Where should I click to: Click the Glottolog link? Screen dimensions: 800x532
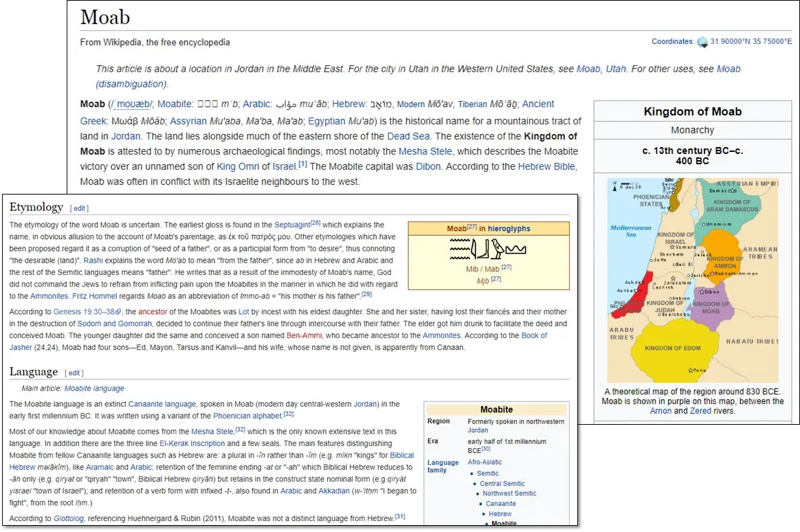click(x=69, y=519)
